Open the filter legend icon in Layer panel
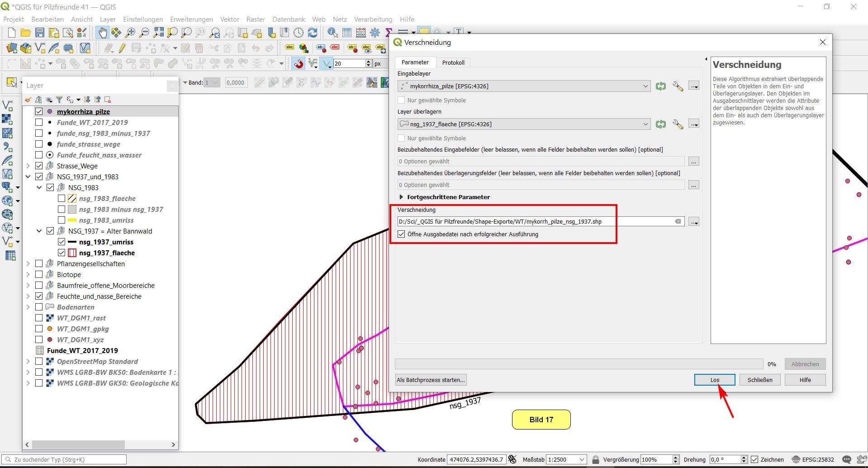The height and width of the screenshot is (468, 868). [x=59, y=100]
